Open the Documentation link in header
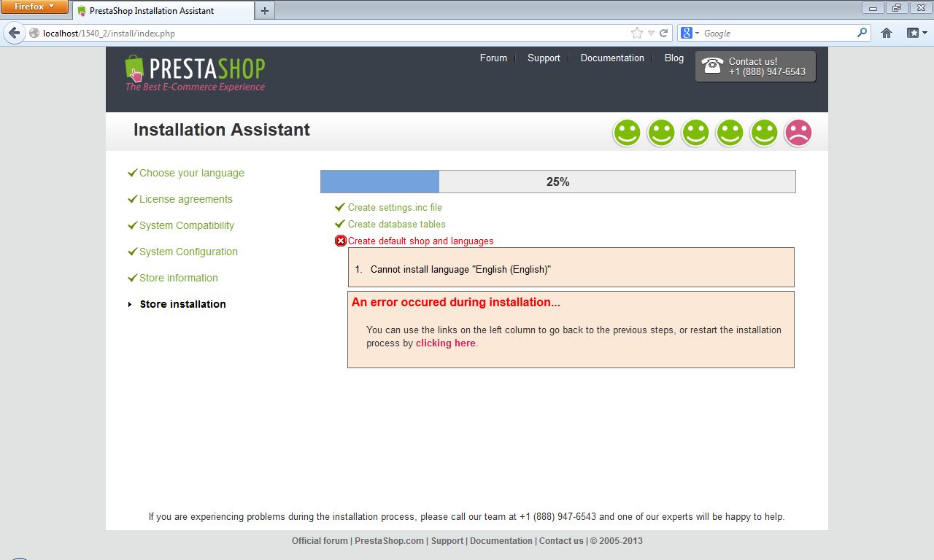 (612, 58)
